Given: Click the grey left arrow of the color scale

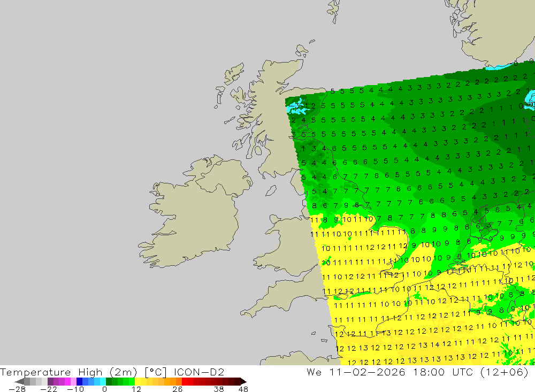Looking at the screenshot, I should pyautogui.click(x=19, y=381).
